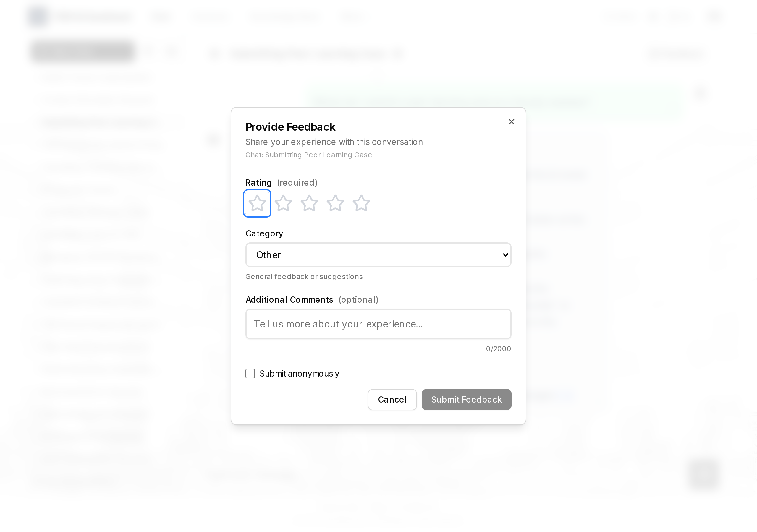Give a four-star rating
Screen dimensions: 757x532
click(335, 203)
